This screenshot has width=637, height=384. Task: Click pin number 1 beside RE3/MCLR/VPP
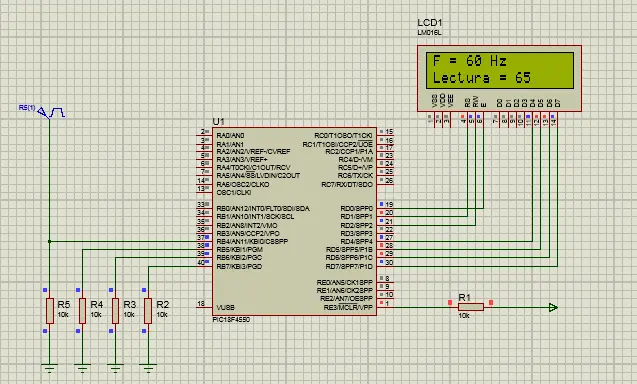(x=387, y=303)
